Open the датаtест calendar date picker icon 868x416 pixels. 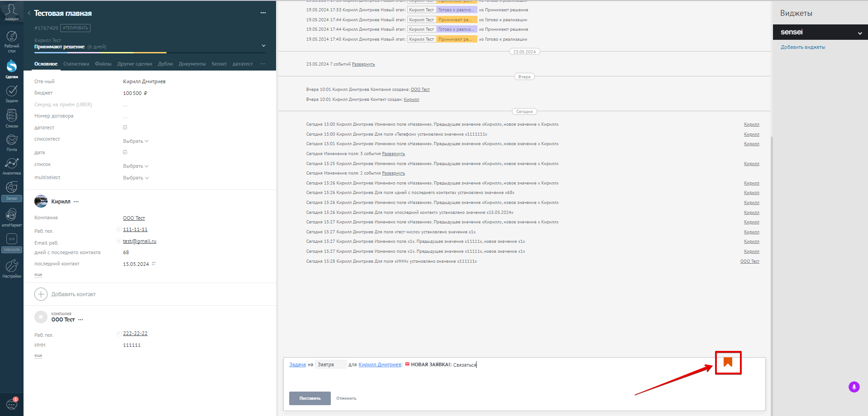(x=125, y=128)
